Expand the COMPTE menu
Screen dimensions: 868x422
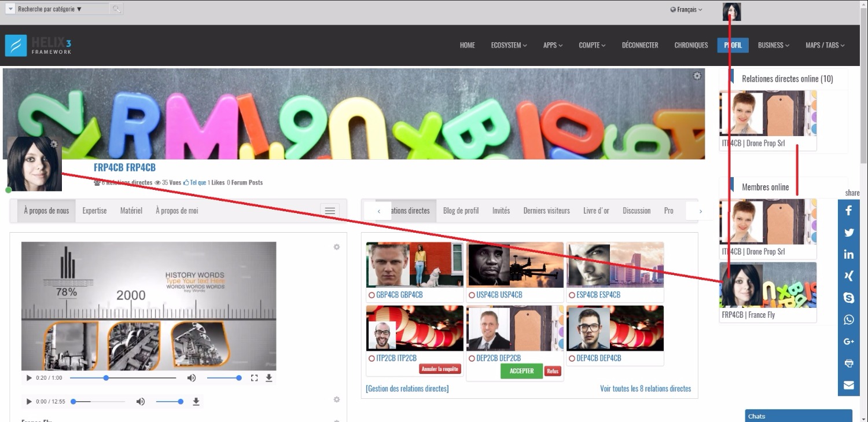click(592, 45)
